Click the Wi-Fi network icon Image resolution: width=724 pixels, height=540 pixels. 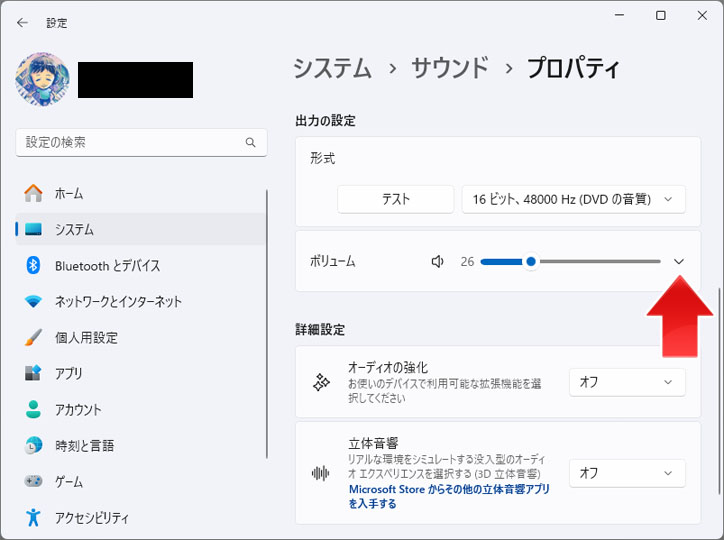click(33, 301)
